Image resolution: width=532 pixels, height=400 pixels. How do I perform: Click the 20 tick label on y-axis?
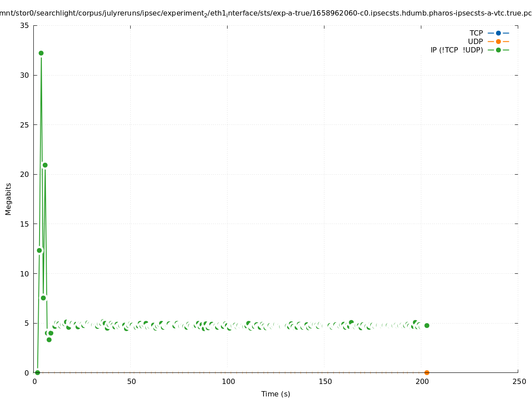(24, 174)
